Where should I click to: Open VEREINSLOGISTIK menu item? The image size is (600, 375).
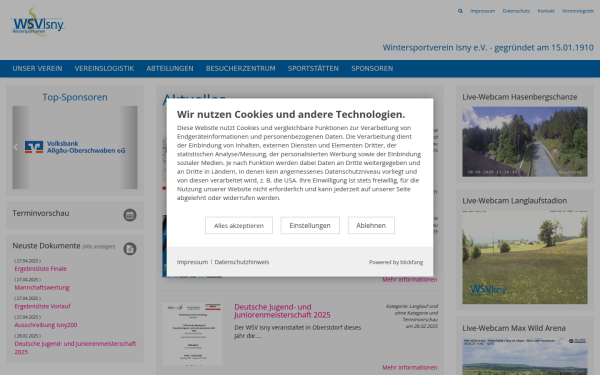104,68
